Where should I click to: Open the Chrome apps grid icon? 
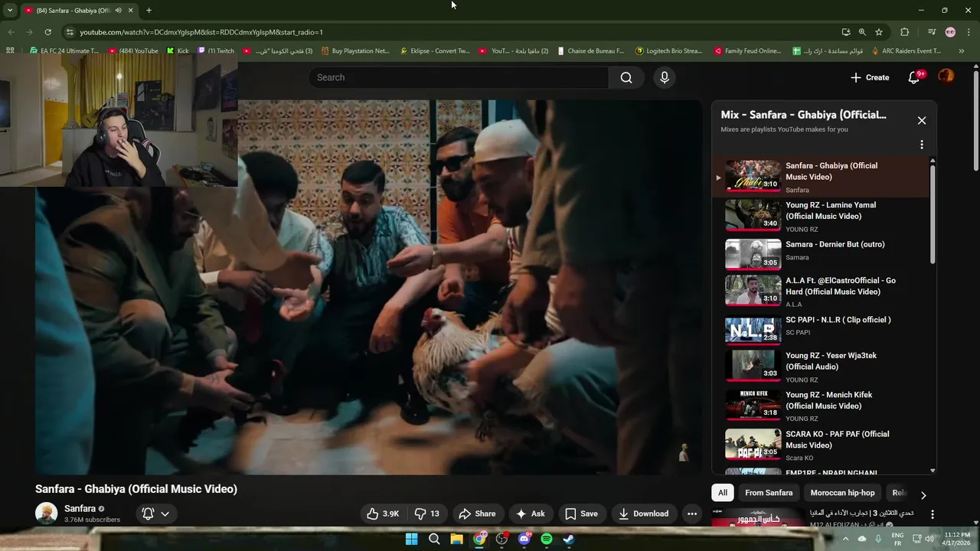(10, 51)
